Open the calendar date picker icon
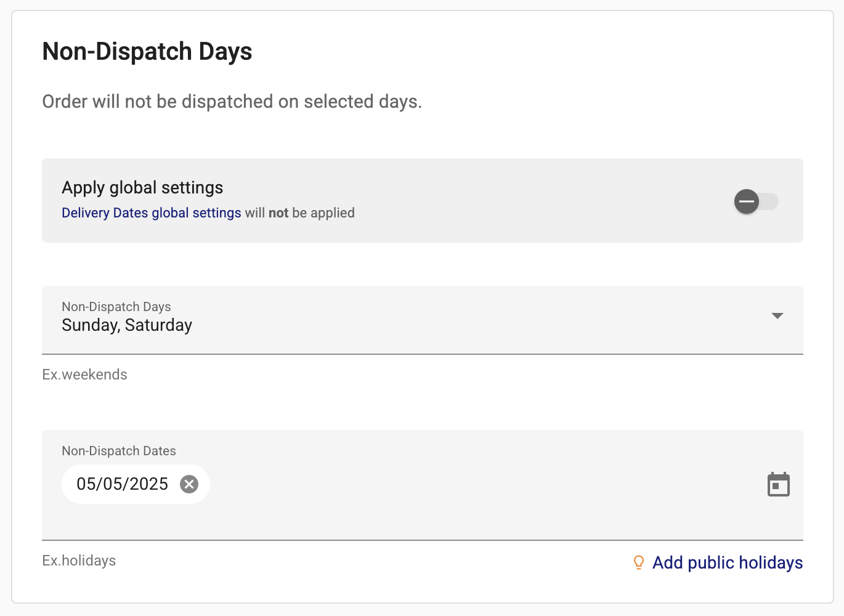Image resolution: width=844 pixels, height=616 pixels. (x=779, y=484)
